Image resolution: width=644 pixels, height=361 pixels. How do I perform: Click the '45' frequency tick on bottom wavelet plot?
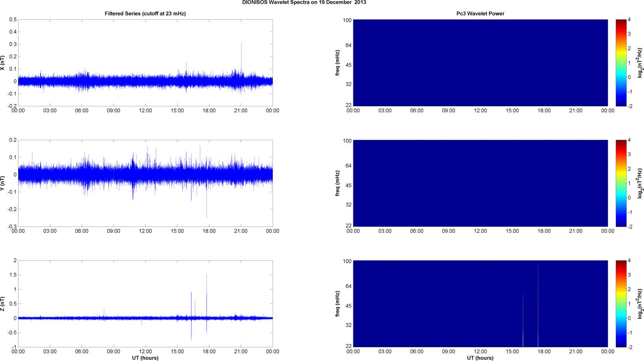coord(348,306)
